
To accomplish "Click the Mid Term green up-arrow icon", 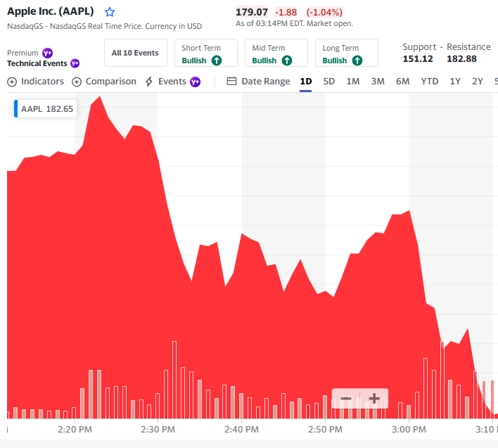I will point(287,60).
